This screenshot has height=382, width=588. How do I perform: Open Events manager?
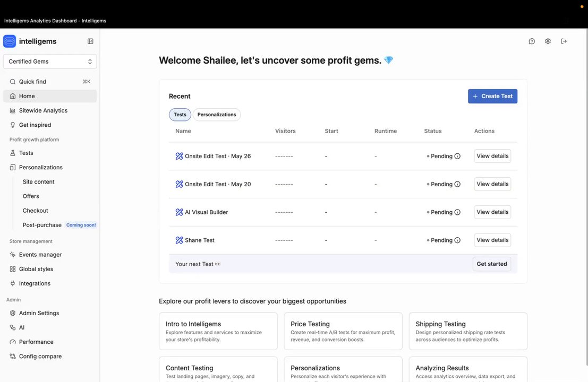click(50, 255)
